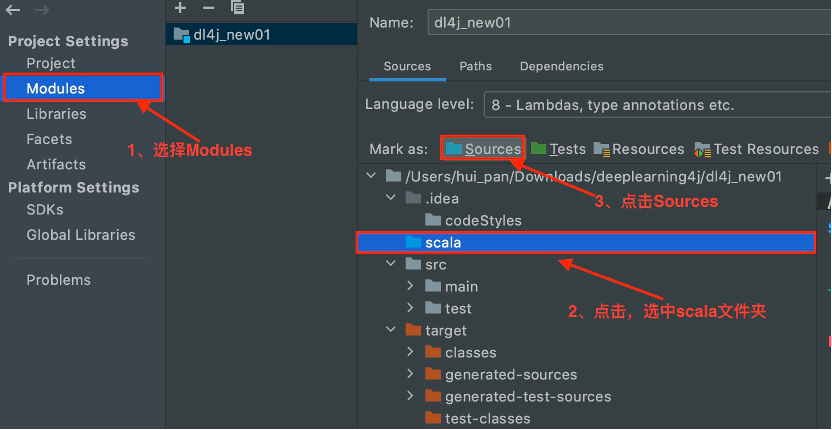Open the Dependencies tab
This screenshot has height=430, width=832.
(x=561, y=66)
